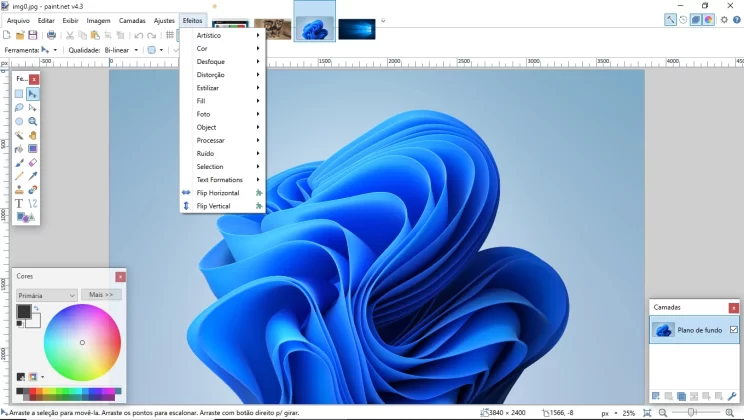Image resolution: width=744 pixels, height=420 pixels.
Task: Swap primary and secondary colors arrow
Action: pos(36,308)
